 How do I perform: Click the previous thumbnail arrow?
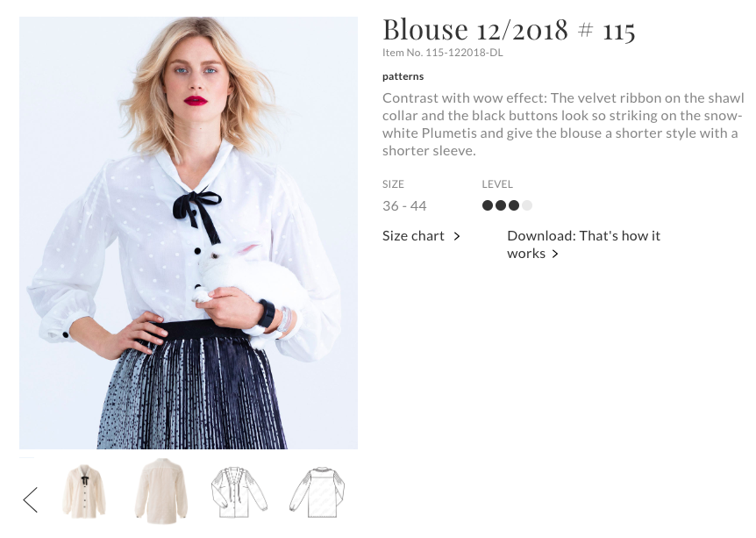[31, 499]
